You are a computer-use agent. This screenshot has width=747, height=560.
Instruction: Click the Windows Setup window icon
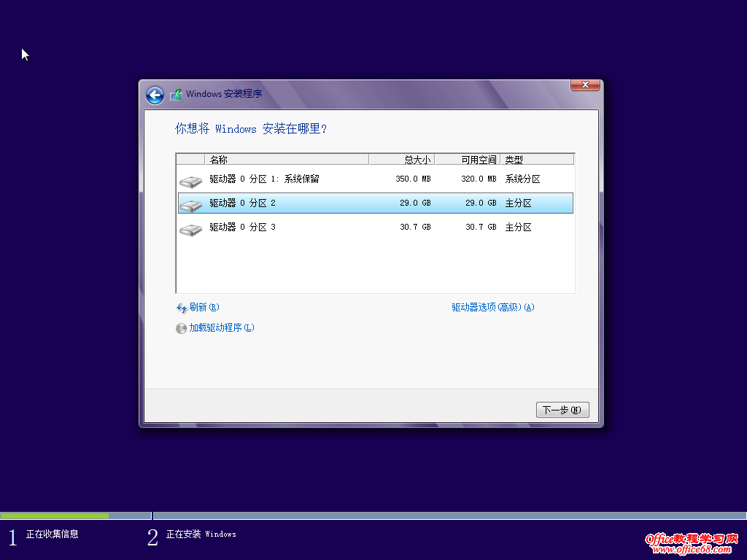coord(176,95)
